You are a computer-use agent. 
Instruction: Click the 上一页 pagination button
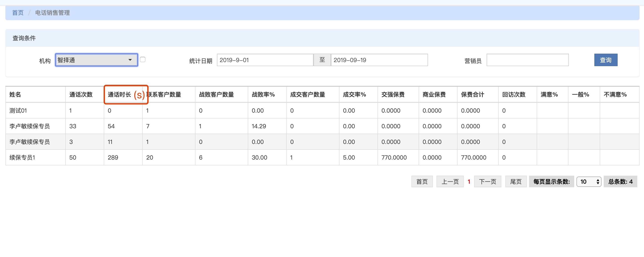(450, 181)
